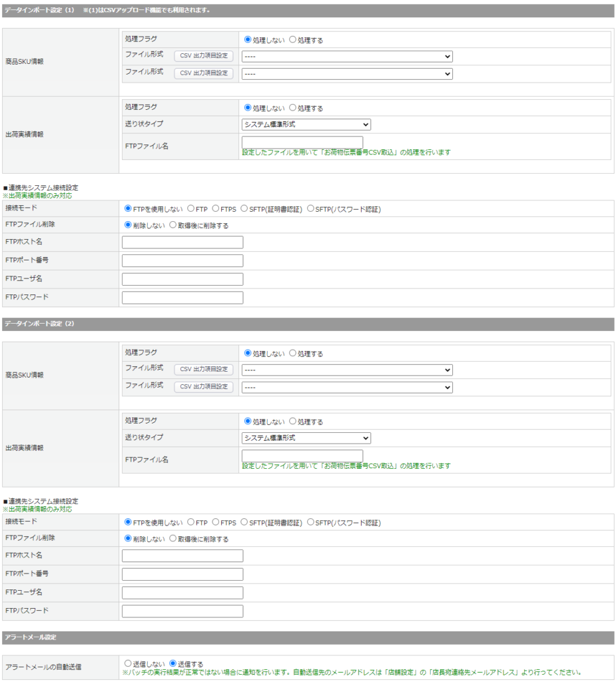Select FTPS connection mode in import setting (1)

point(215,208)
